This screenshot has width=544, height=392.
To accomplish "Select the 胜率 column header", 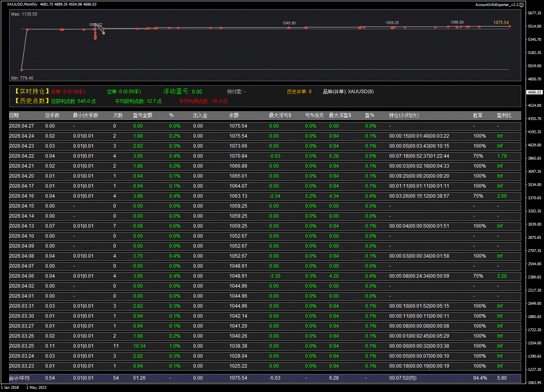I will coord(478,116).
